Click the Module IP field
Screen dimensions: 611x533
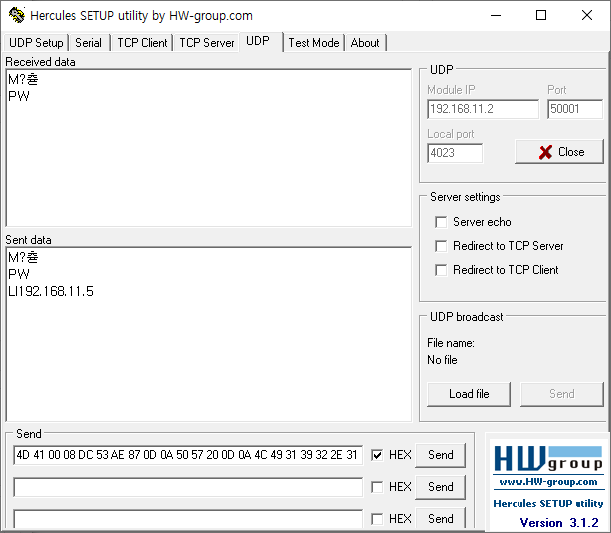(x=483, y=109)
